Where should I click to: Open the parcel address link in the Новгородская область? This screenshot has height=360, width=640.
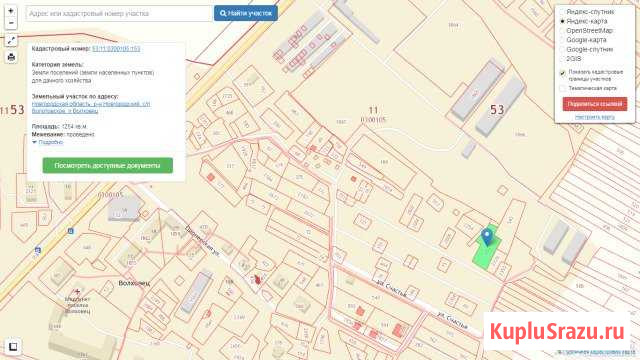click(x=91, y=107)
